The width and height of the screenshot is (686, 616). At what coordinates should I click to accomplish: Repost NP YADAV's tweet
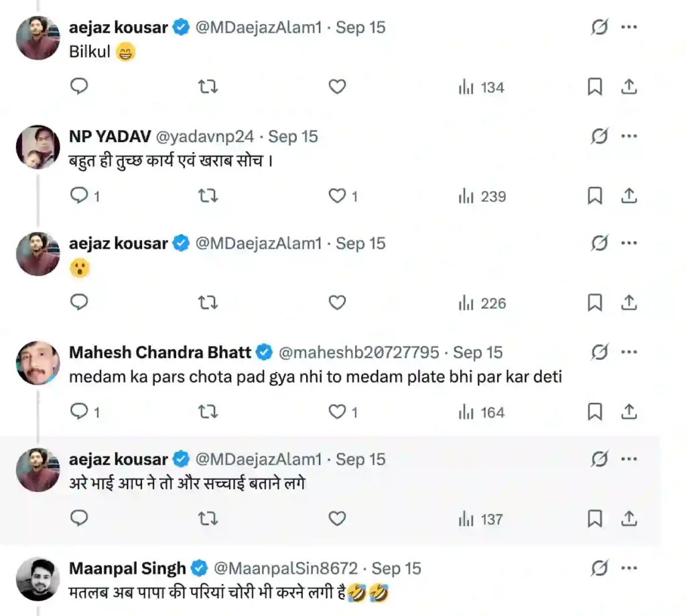tap(208, 196)
